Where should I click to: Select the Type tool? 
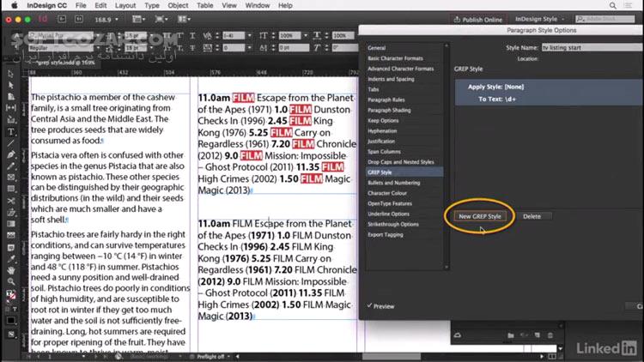[10, 132]
